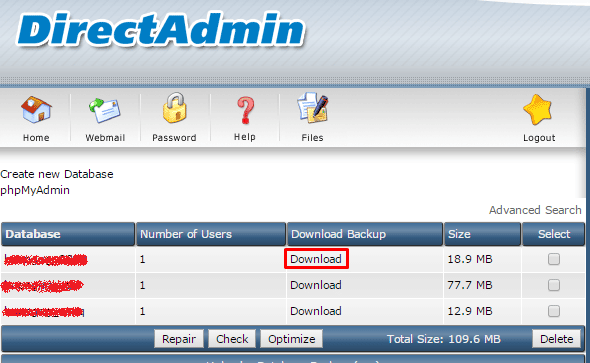Tick checkbox for 18.9 MB database
Screen dimensions: 590x363
[x=554, y=259]
